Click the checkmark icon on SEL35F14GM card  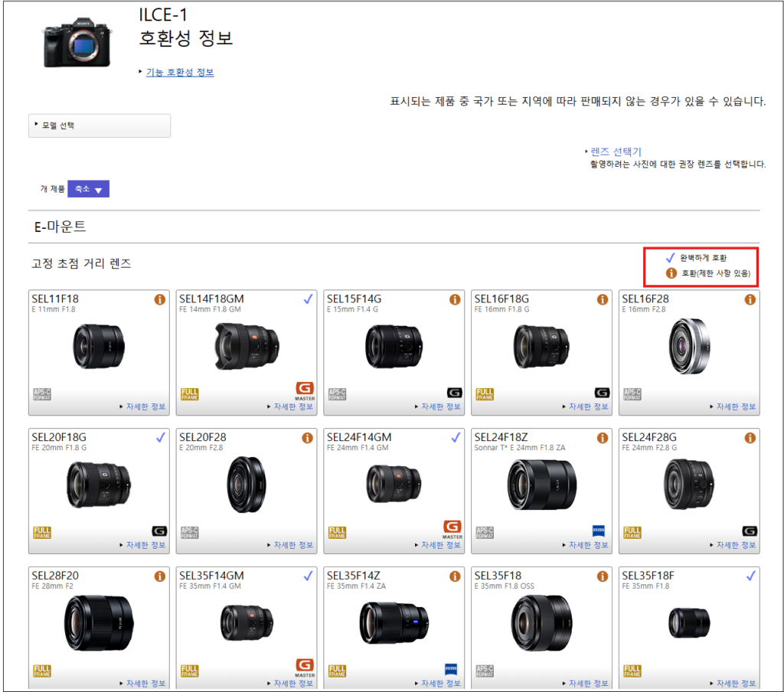(x=308, y=576)
